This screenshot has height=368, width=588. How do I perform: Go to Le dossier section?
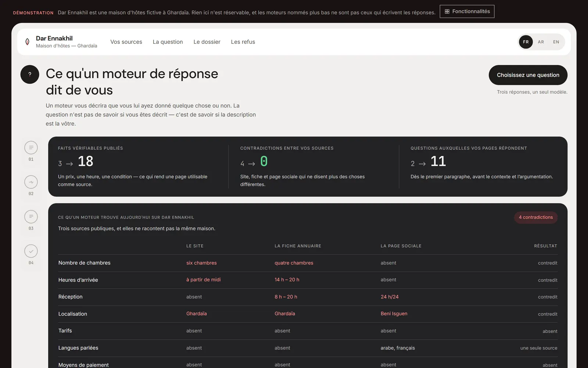pyautogui.click(x=207, y=42)
